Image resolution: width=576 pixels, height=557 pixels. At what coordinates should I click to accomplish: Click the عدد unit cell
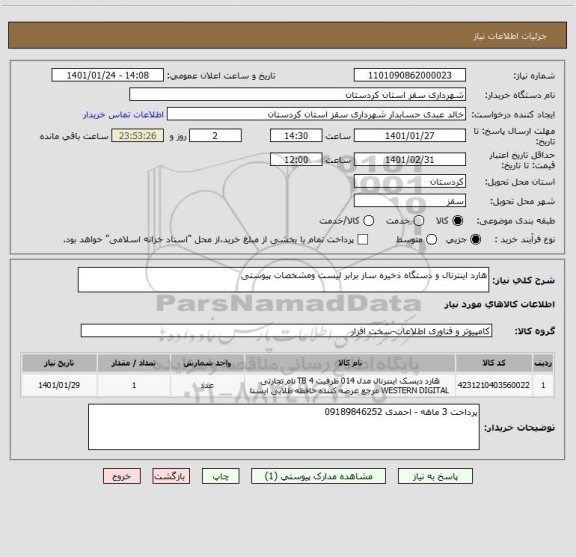[207, 385]
